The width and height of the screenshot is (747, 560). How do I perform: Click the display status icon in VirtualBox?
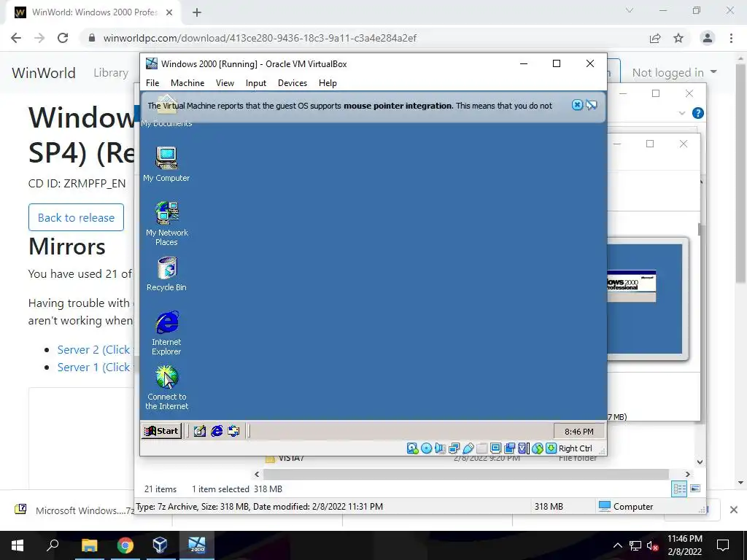(x=495, y=448)
